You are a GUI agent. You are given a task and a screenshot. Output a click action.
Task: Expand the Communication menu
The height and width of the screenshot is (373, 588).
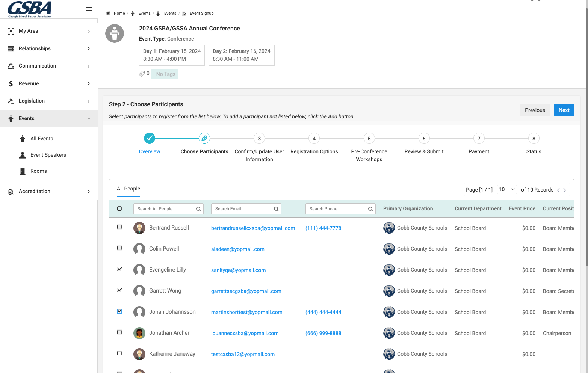tap(49, 66)
